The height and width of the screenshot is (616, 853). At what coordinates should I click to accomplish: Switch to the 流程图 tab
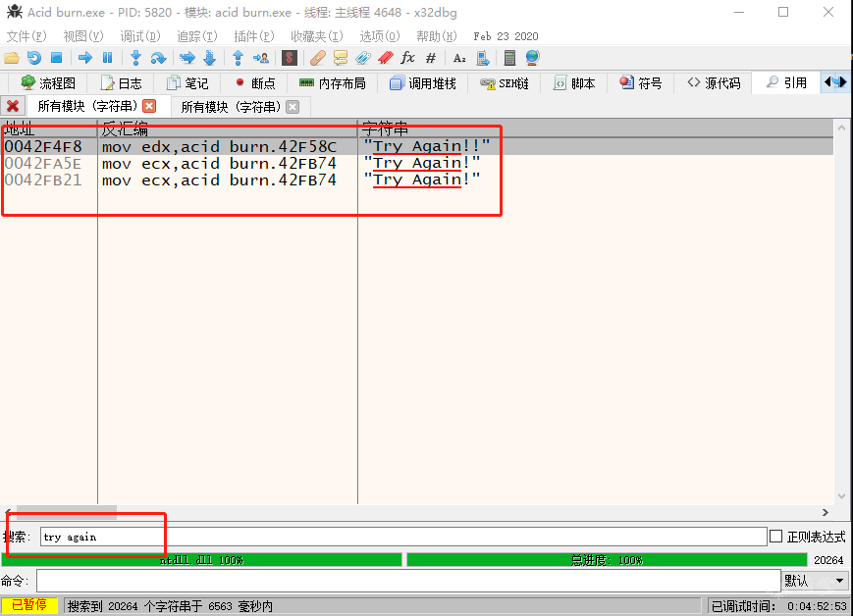[x=48, y=83]
